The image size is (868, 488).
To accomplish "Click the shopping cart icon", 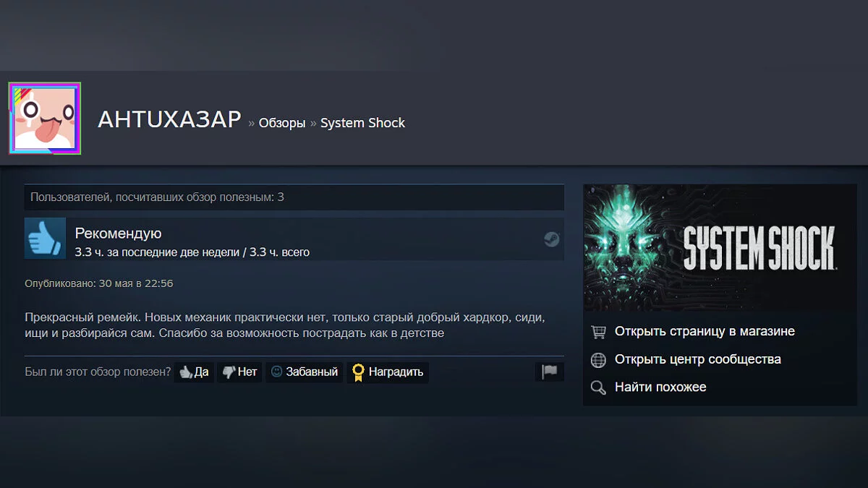I will click(598, 332).
